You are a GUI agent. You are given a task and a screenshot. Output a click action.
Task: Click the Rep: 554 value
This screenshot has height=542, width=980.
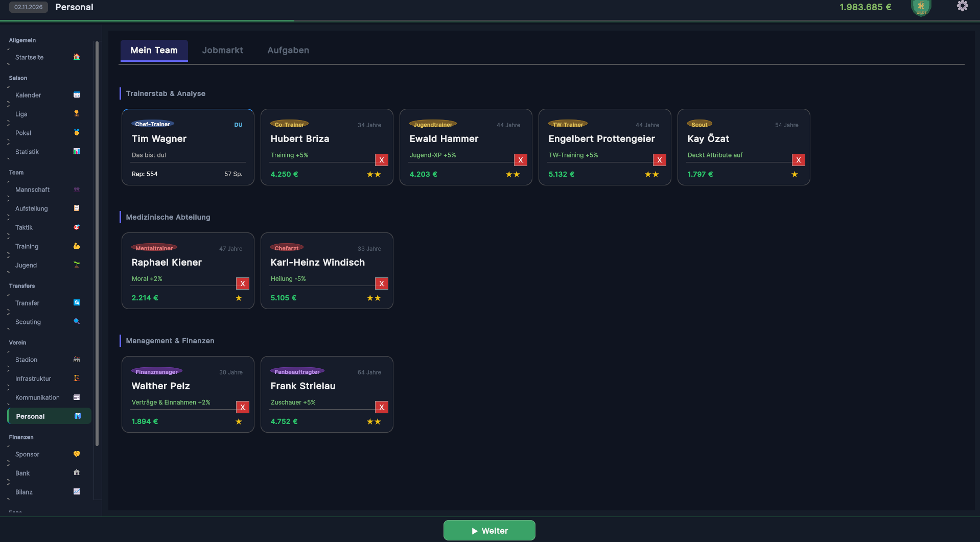145,174
